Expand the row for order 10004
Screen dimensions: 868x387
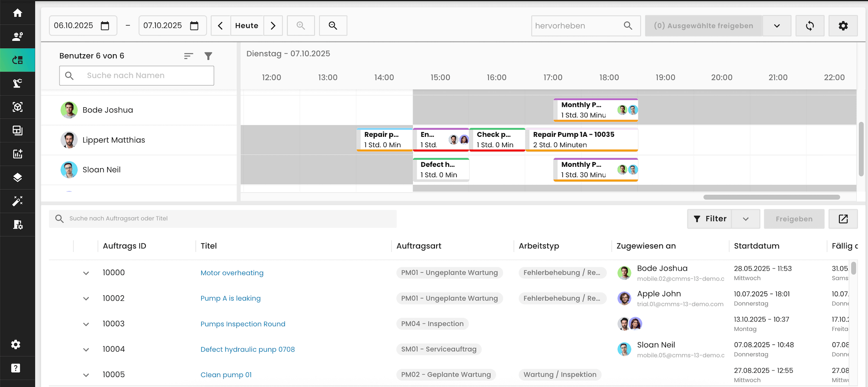click(x=86, y=350)
